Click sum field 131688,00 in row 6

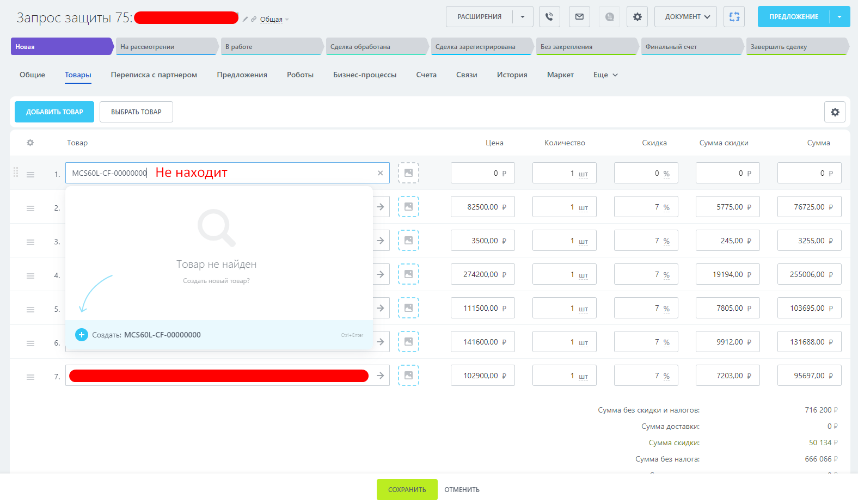809,342
